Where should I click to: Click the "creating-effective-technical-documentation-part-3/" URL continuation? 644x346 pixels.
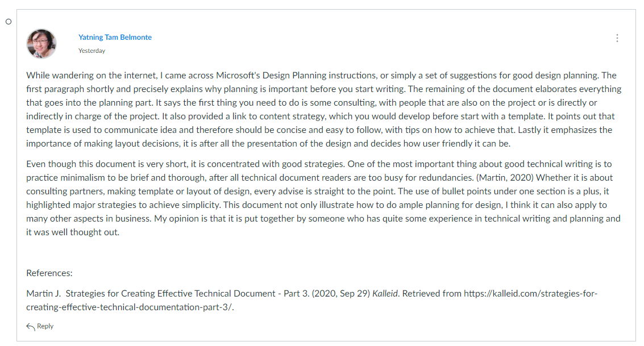coord(130,307)
